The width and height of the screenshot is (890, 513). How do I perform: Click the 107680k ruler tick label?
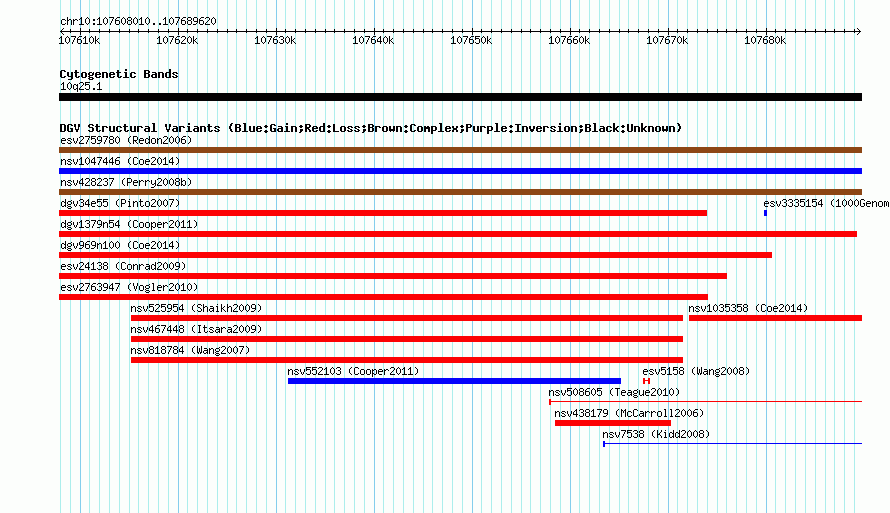tap(765, 40)
